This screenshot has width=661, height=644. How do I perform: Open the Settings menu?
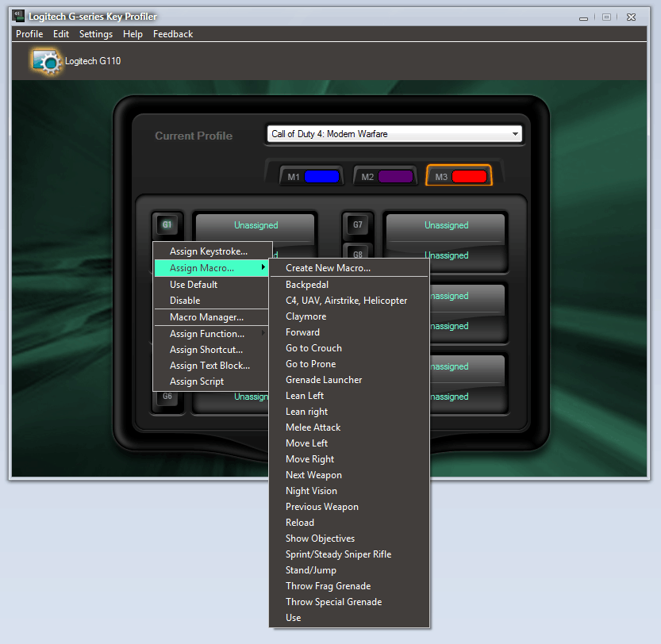[96, 34]
